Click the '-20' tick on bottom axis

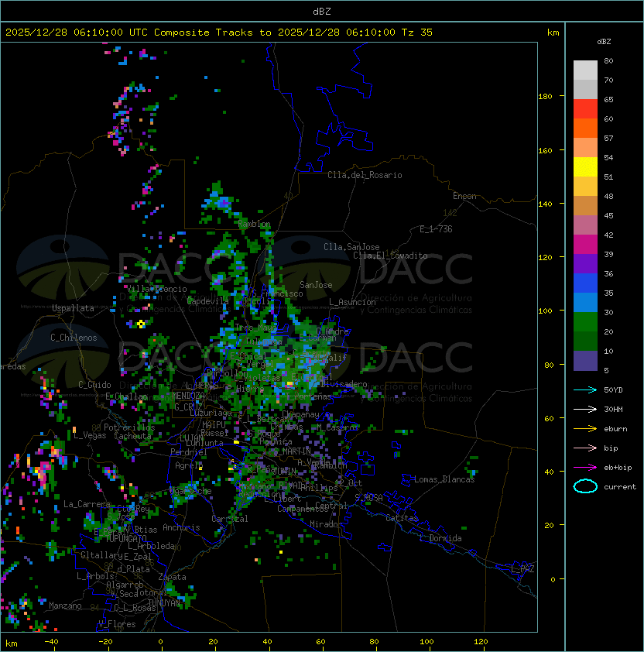(x=105, y=642)
